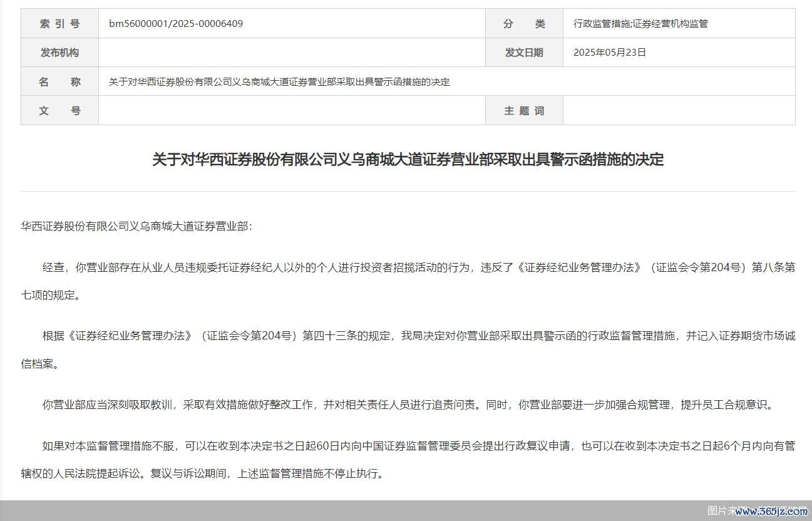Click the document name in the 名称 row
812x521 pixels.
click(279, 82)
